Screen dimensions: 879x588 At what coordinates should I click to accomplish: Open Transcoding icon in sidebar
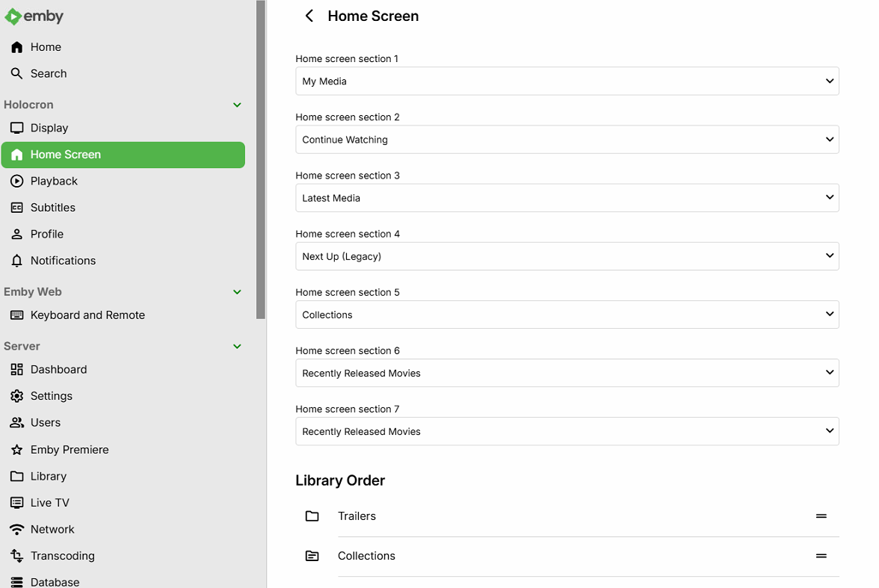[16, 556]
